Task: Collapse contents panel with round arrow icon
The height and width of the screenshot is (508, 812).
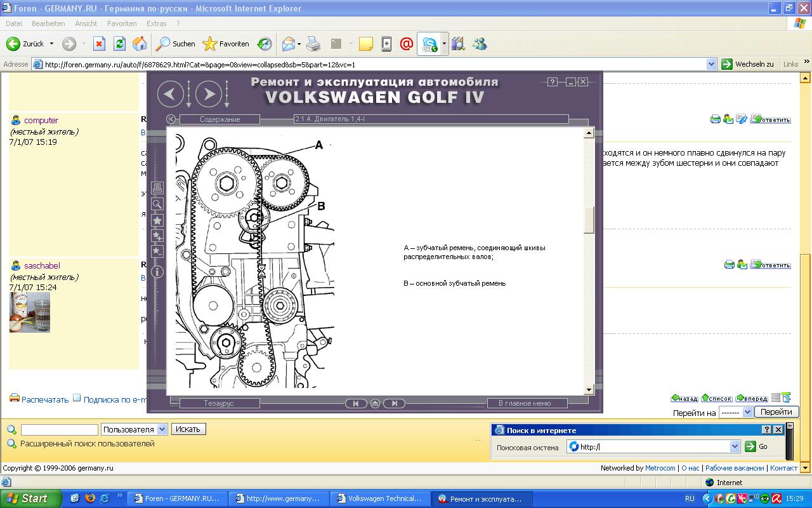Action: (x=171, y=119)
